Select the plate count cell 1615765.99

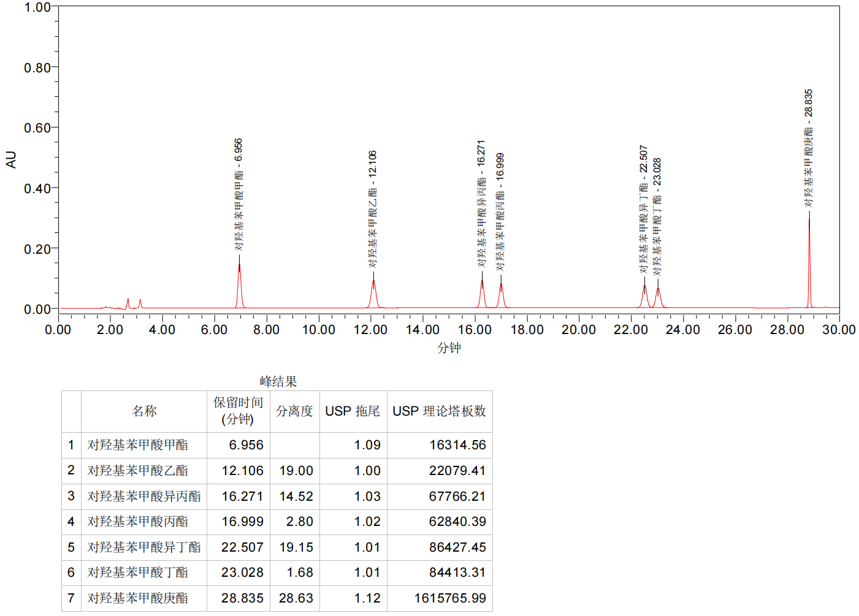pos(449,598)
